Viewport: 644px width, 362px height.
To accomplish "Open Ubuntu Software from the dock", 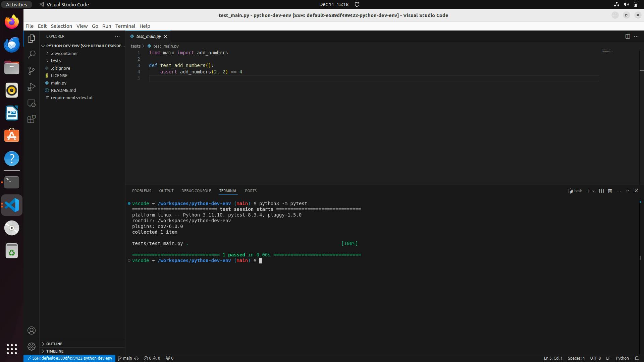I will (x=12, y=136).
